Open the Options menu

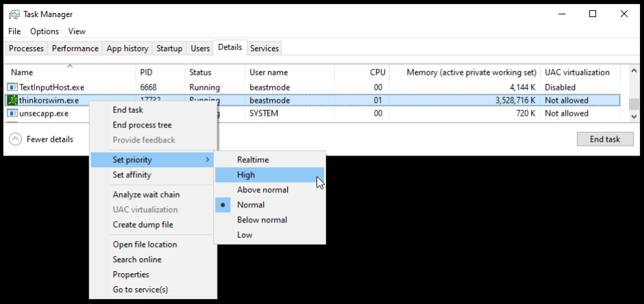click(x=45, y=31)
